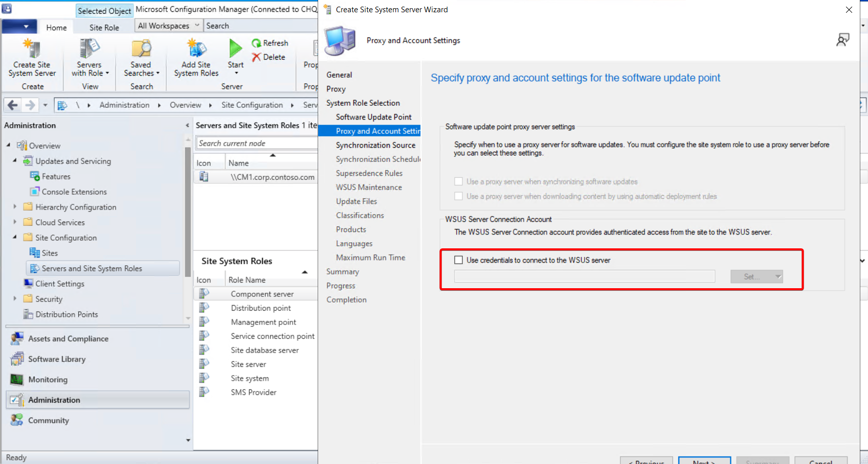Go to the Proxy wizard page
The width and height of the screenshot is (868, 464).
click(x=336, y=89)
